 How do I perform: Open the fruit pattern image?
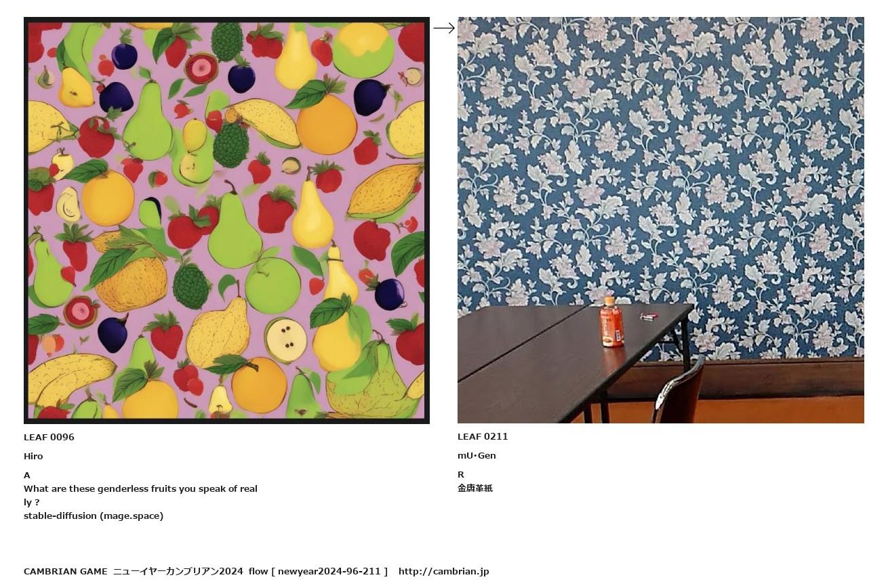pos(226,220)
